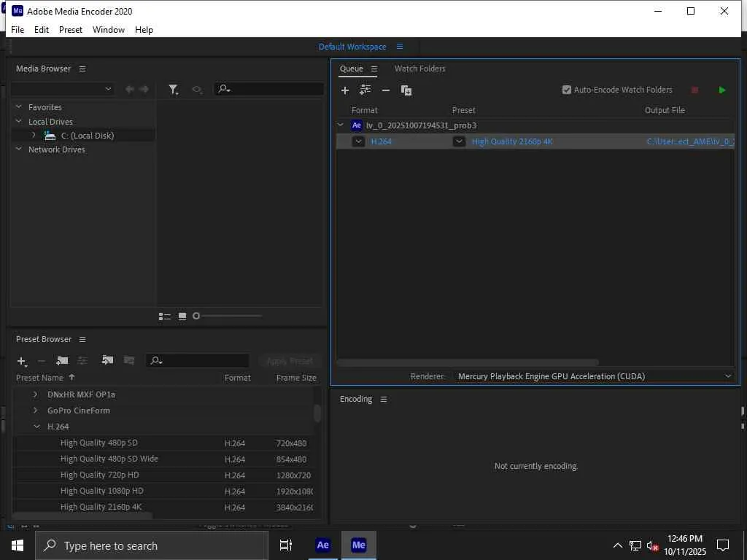The width and height of the screenshot is (747, 560).
Task: Open preset dropdown arrow for High Quality 2160p 4K
Action: (459, 142)
